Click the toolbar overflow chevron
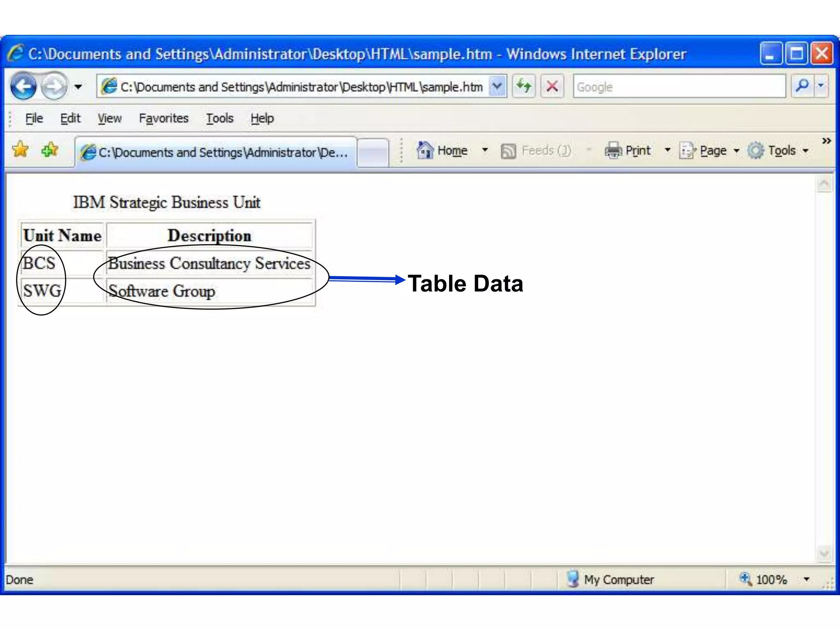 [826, 141]
